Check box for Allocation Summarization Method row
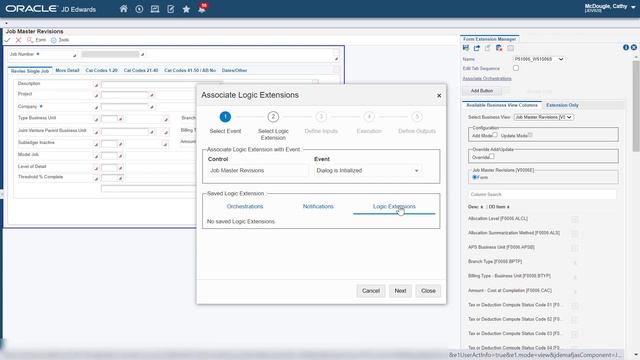 click(574, 234)
